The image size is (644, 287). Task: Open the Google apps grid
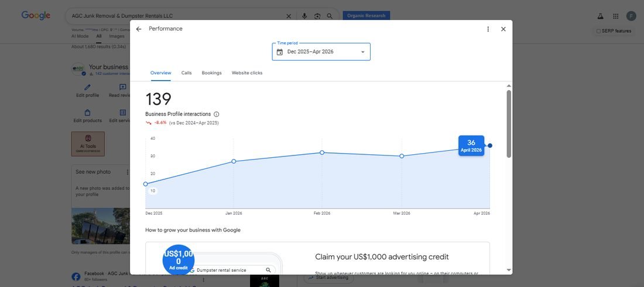(x=616, y=16)
